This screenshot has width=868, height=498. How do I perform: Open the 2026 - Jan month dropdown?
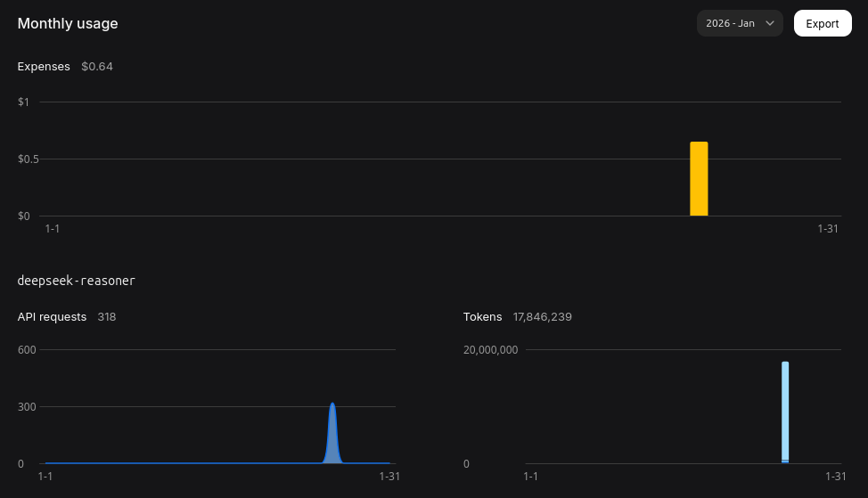(x=731, y=23)
